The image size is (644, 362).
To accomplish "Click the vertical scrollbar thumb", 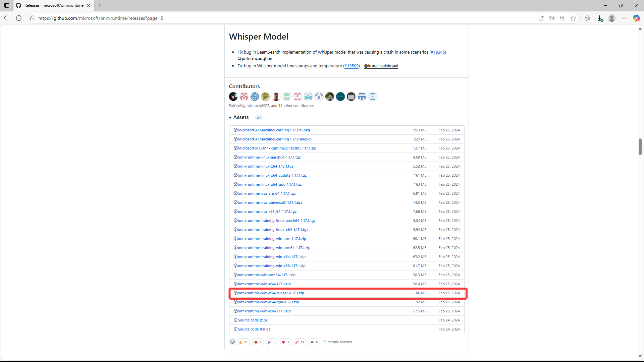I will (640, 146).
